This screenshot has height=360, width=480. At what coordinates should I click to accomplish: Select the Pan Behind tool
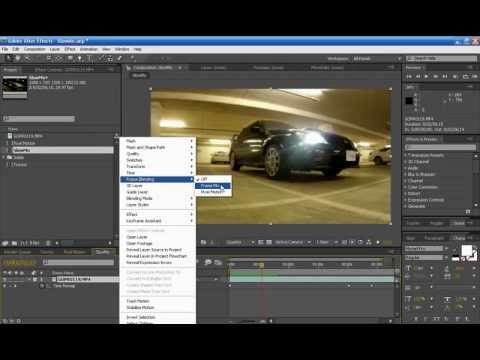pyautogui.click(x=59, y=59)
